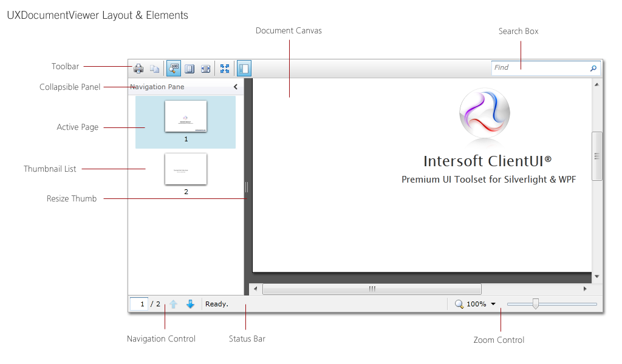
Task: Click the vertical scrollbar down arrow
Action: point(596,276)
